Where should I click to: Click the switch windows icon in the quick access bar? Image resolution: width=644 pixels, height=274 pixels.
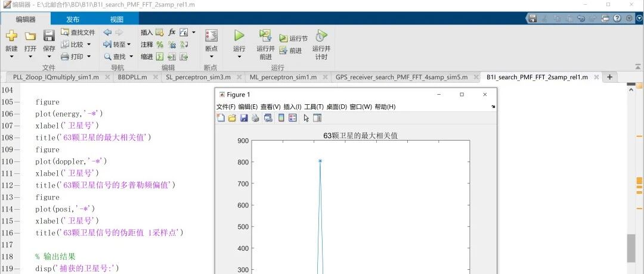[605, 18]
